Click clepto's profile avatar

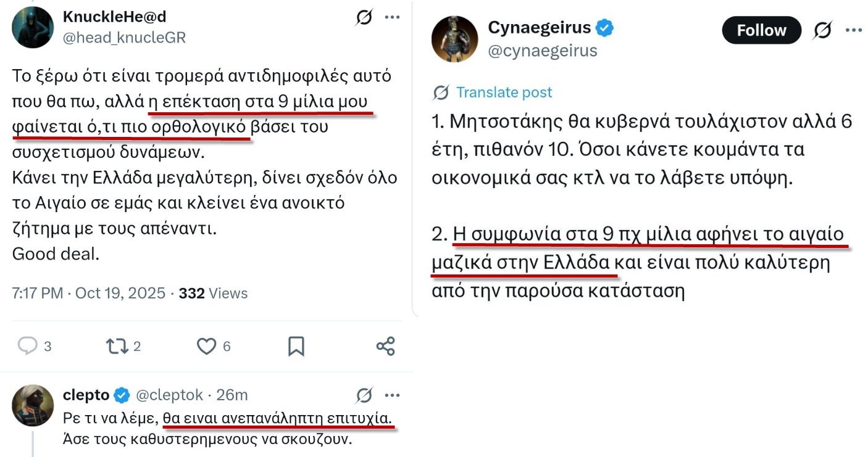(x=33, y=405)
